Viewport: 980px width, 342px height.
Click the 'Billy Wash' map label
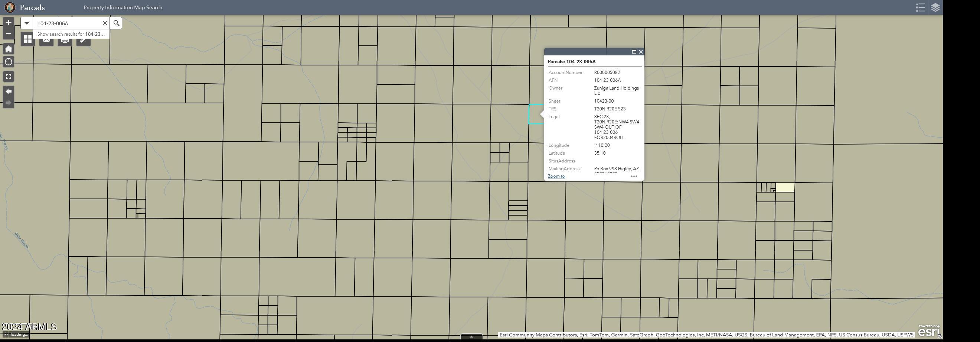(x=22, y=241)
